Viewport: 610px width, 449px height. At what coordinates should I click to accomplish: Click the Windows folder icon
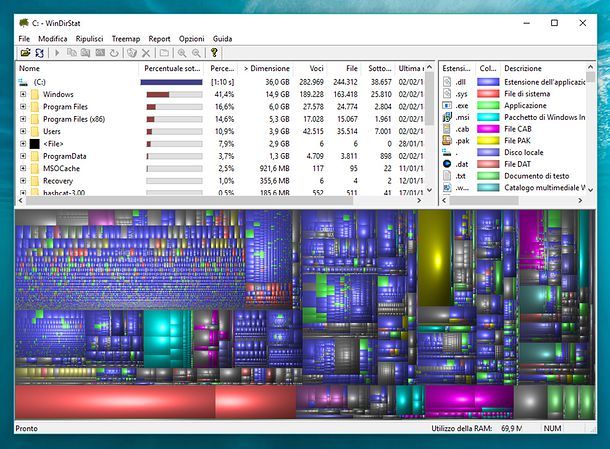point(35,95)
